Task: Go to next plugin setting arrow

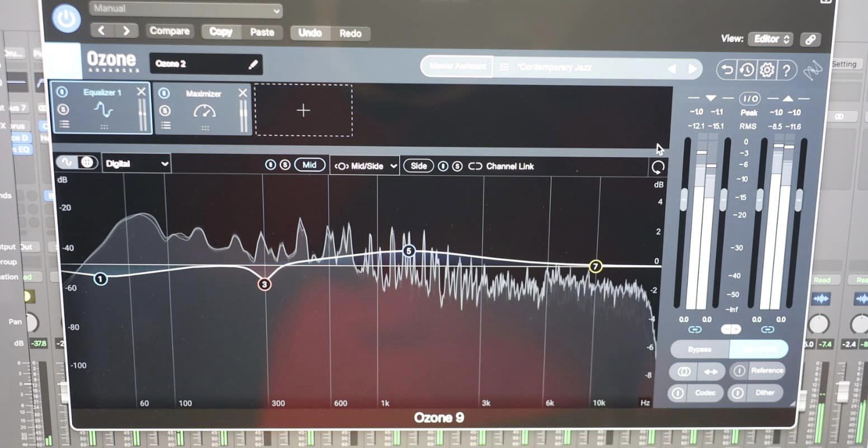Action: tap(126, 31)
